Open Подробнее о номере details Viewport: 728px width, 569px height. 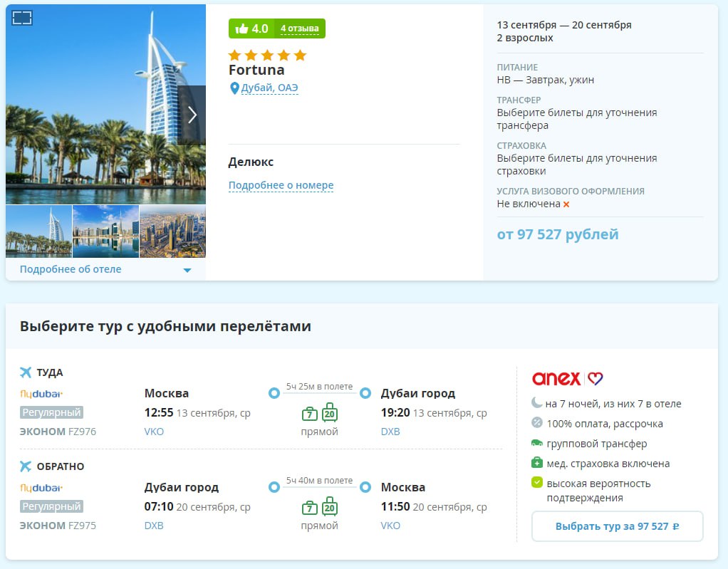click(x=281, y=185)
